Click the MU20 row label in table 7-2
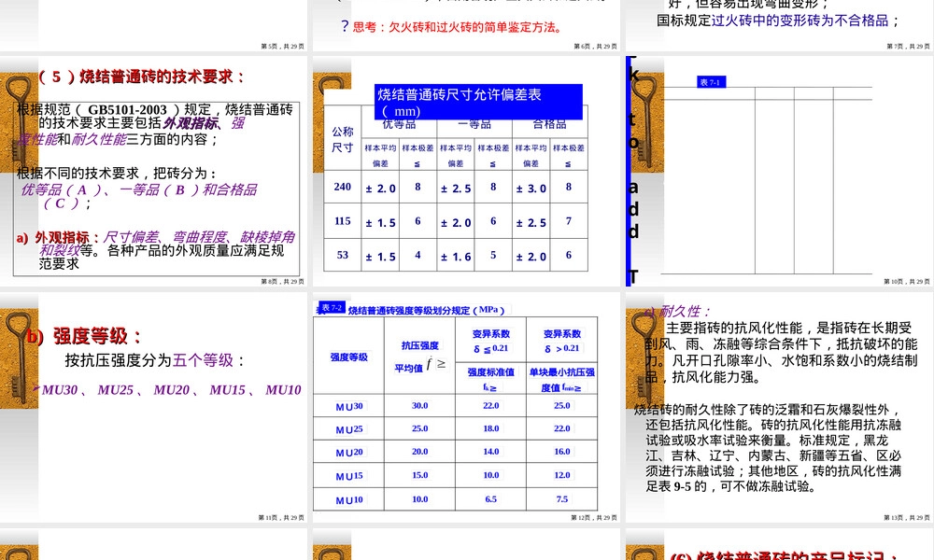The width and height of the screenshot is (934, 560). (349, 453)
